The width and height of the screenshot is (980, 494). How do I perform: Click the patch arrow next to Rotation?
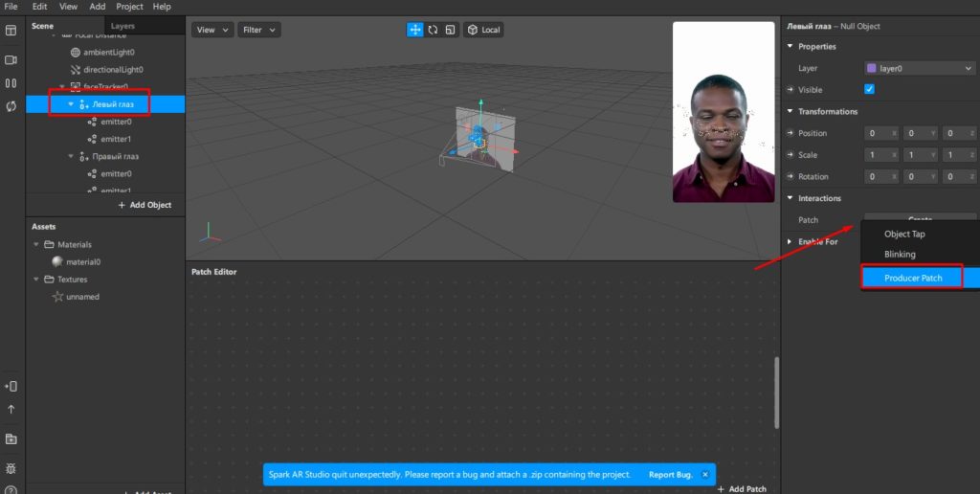[x=791, y=176]
